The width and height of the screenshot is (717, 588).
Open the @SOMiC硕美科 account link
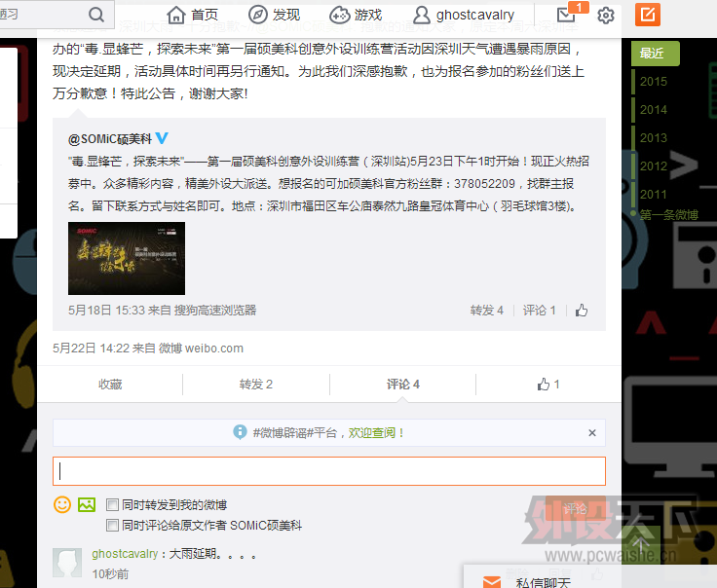click(x=110, y=139)
